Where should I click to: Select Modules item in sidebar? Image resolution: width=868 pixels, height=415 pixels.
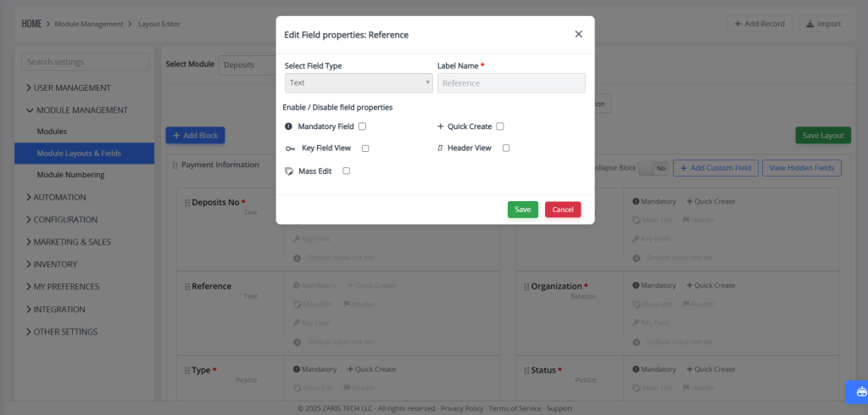pyautogui.click(x=52, y=132)
